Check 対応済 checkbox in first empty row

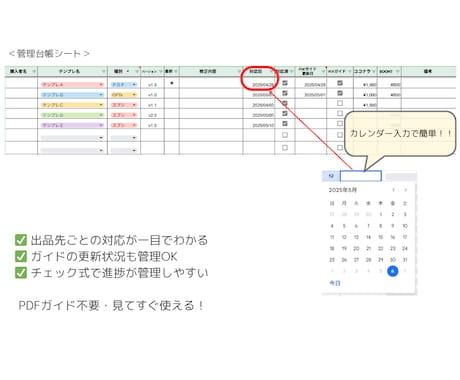[285, 135]
